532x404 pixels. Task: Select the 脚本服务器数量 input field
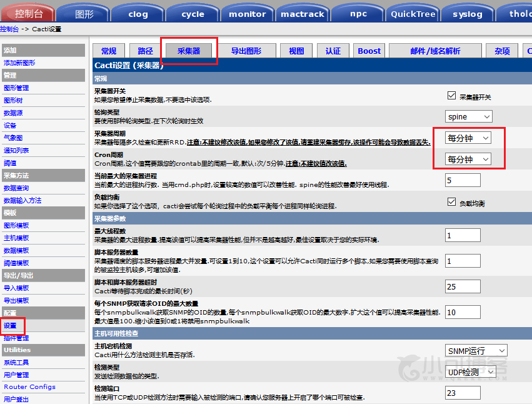click(463, 261)
